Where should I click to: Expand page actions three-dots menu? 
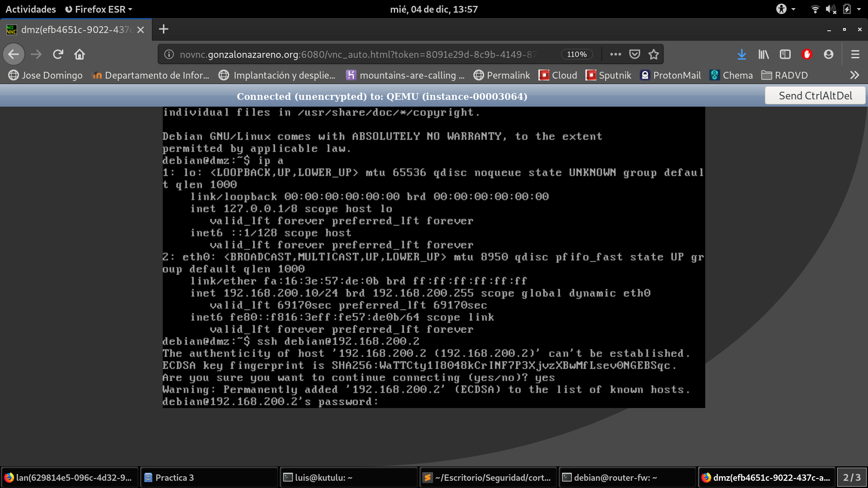pos(615,54)
